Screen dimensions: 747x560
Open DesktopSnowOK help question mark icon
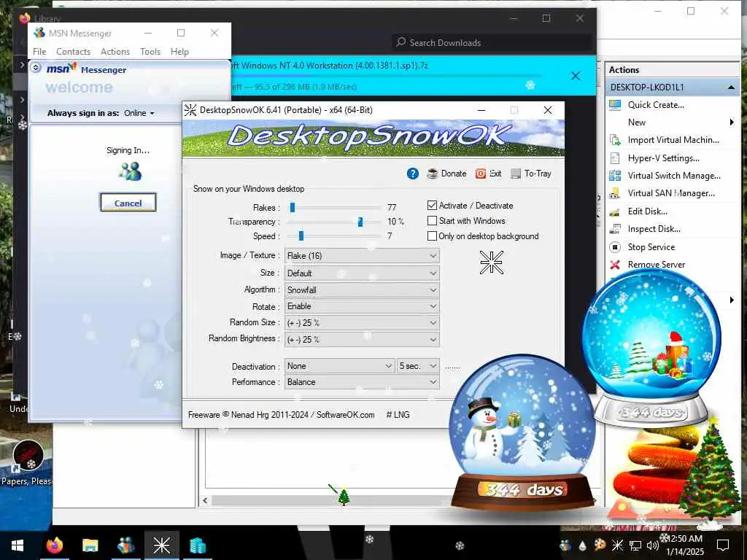point(413,174)
